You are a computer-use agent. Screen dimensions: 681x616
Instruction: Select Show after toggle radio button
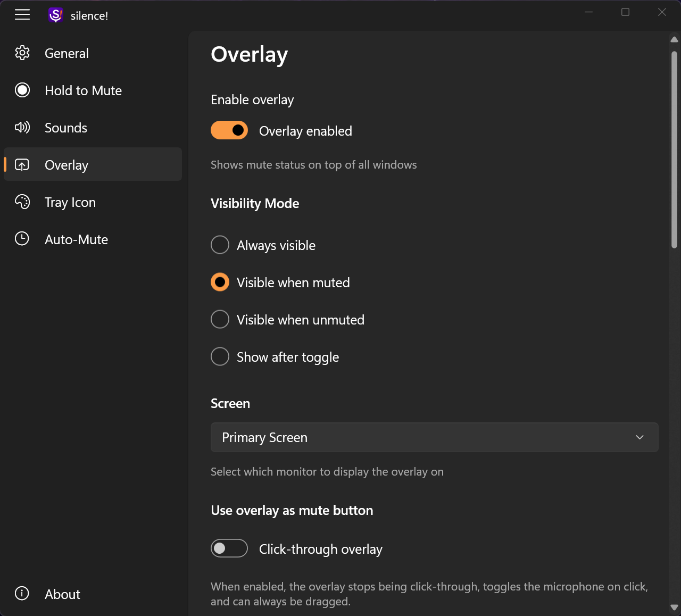pos(220,357)
